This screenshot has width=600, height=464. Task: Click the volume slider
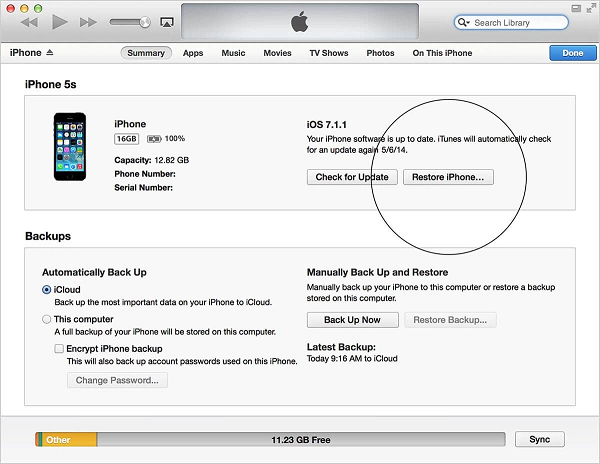coord(130,22)
